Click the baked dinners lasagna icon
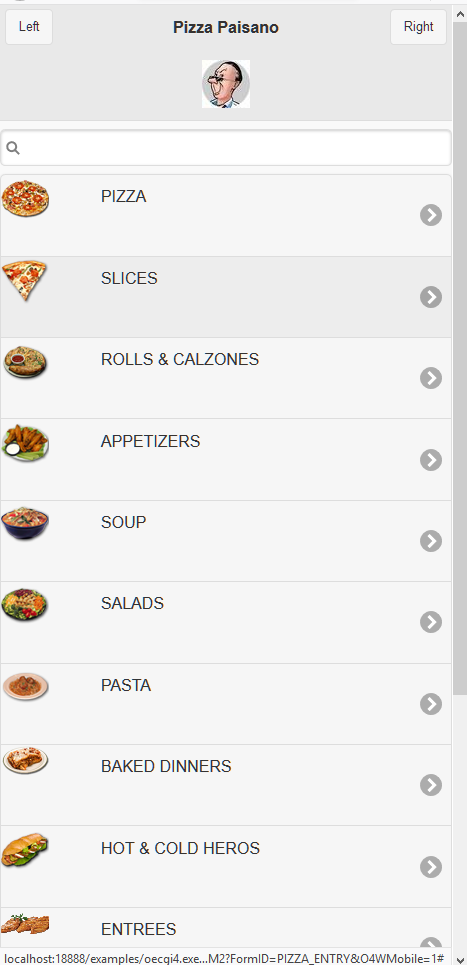467x965 pixels. coord(25,760)
